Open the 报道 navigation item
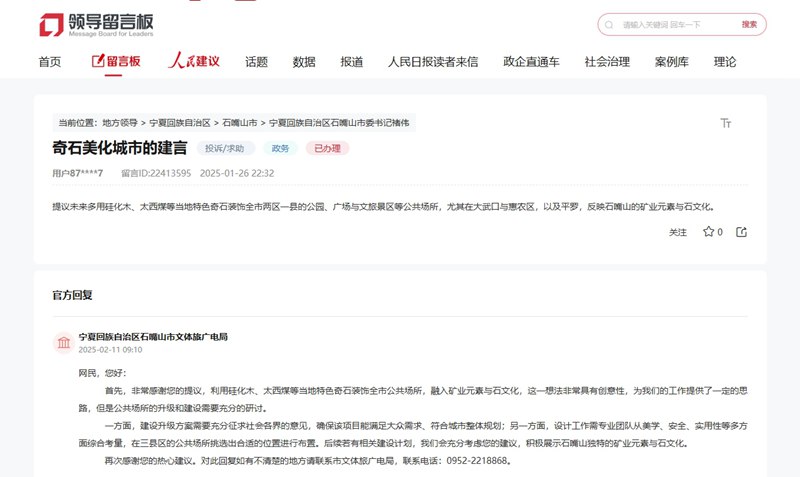Image resolution: width=800 pixels, height=477 pixels. coord(352,61)
